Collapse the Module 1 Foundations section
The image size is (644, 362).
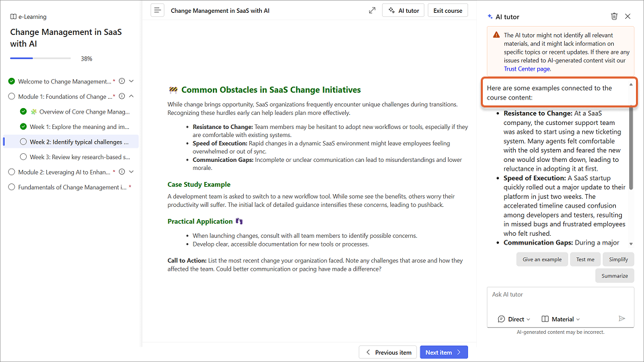(x=132, y=97)
